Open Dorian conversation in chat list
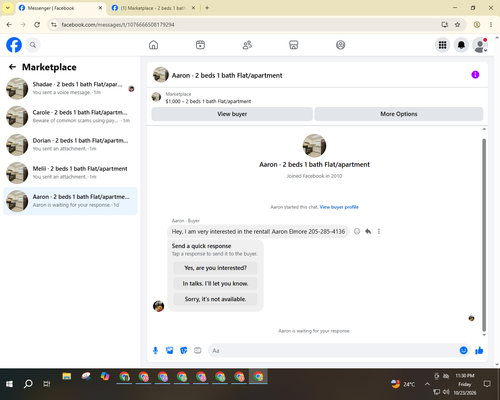Image resolution: width=500 pixels, height=400 pixels. click(x=70, y=145)
